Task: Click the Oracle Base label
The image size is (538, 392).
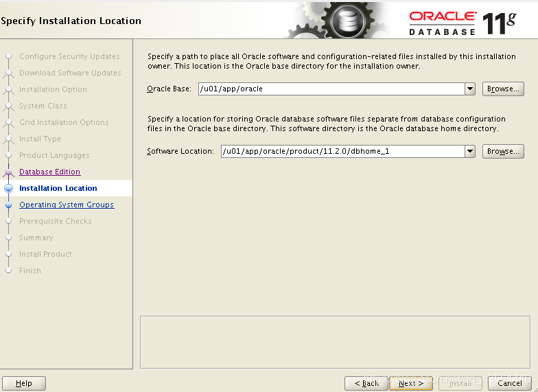Action: pyautogui.click(x=169, y=89)
